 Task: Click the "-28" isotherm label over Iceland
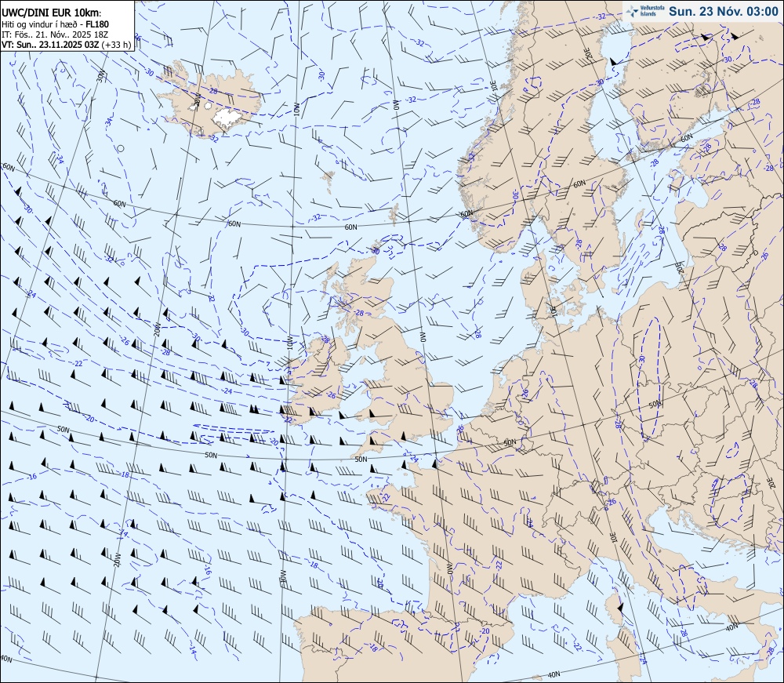click(212, 91)
